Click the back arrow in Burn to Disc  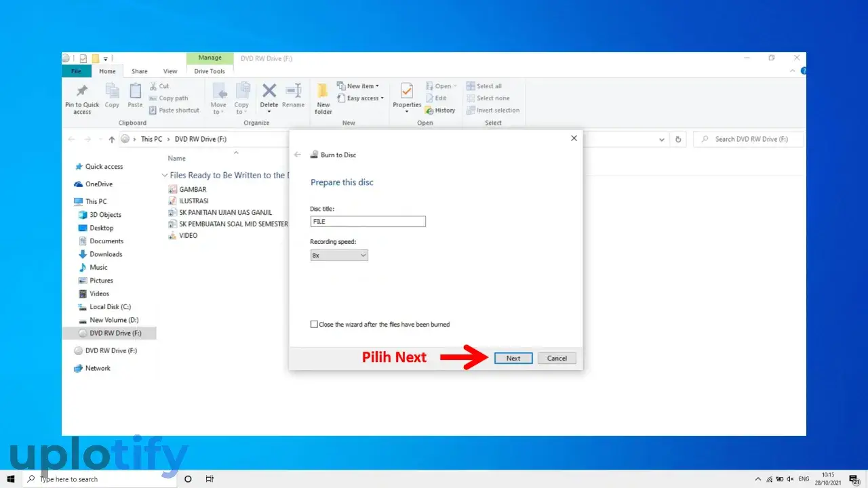[298, 155]
